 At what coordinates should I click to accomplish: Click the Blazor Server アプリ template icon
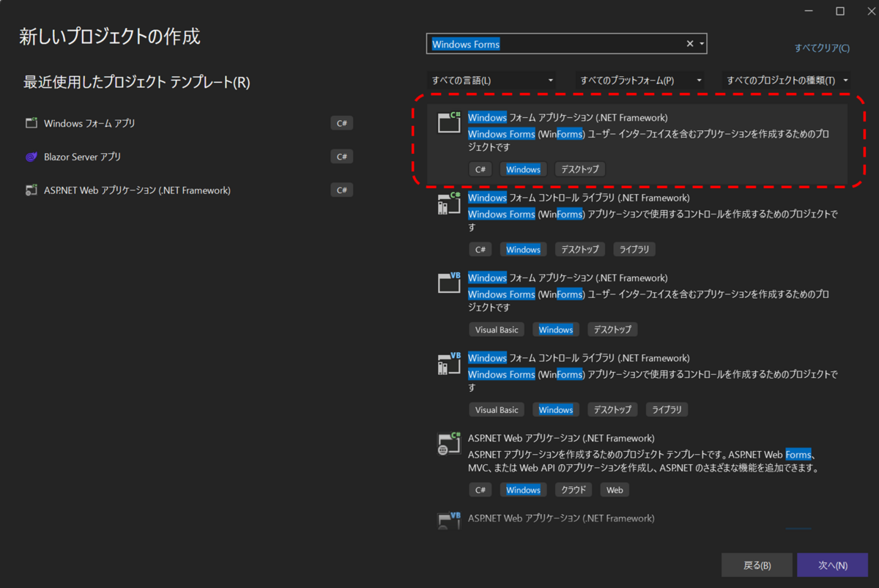31,157
